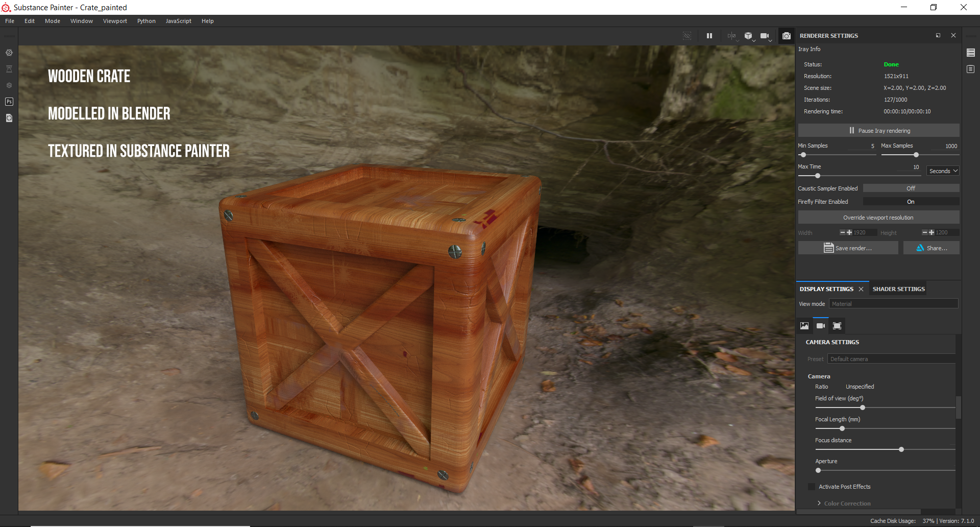Pause rendering with the toolbar pause icon
Viewport: 980px width, 527px height.
(709, 36)
